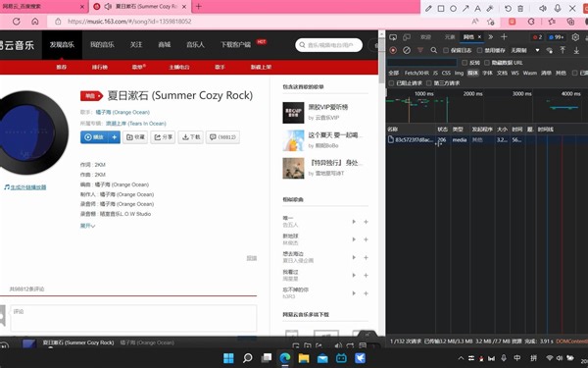Click the blue 播放 play button

(x=94, y=137)
